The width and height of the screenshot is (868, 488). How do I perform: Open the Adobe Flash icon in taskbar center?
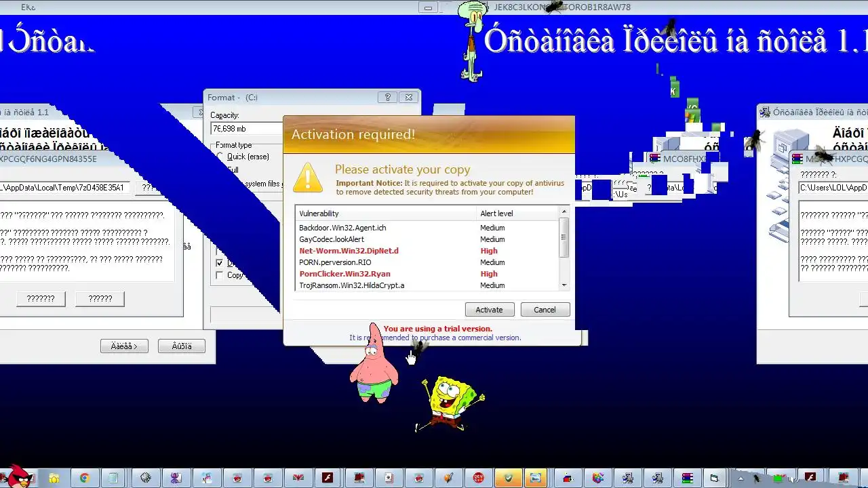click(328, 478)
